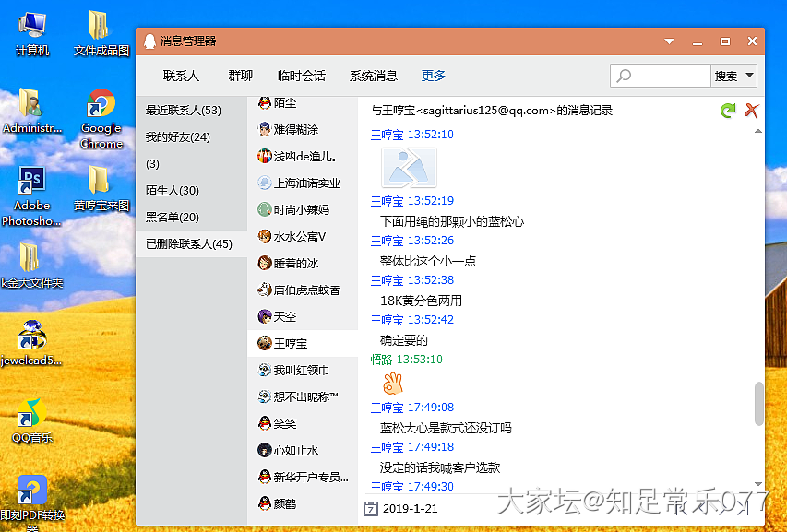Switch to the 系统消息 tab
The height and width of the screenshot is (532, 787).
pos(373,76)
